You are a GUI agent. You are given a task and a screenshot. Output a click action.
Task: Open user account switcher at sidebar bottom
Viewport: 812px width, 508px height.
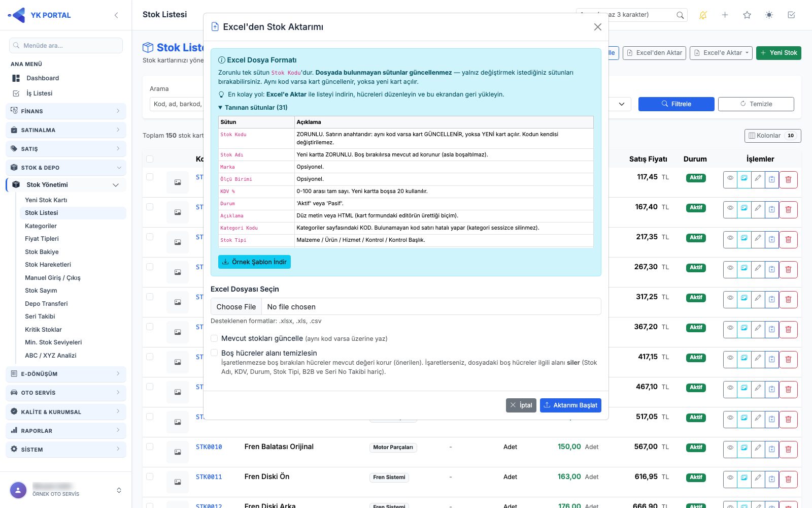pos(119,490)
